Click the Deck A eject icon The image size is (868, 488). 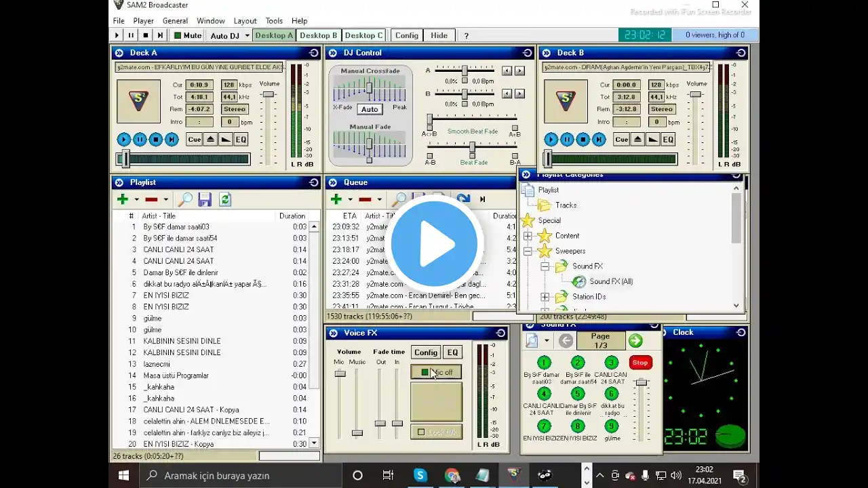[210, 140]
